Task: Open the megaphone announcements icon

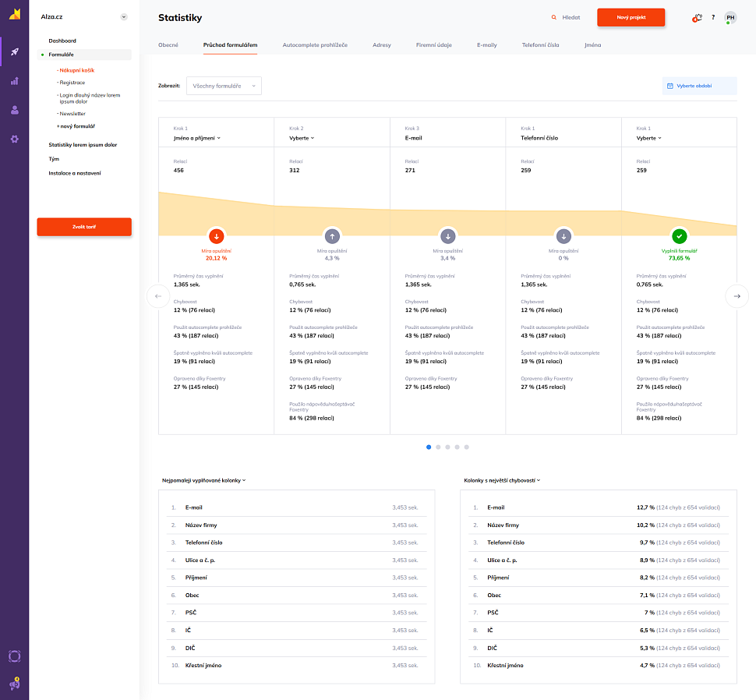Action: 14,684
